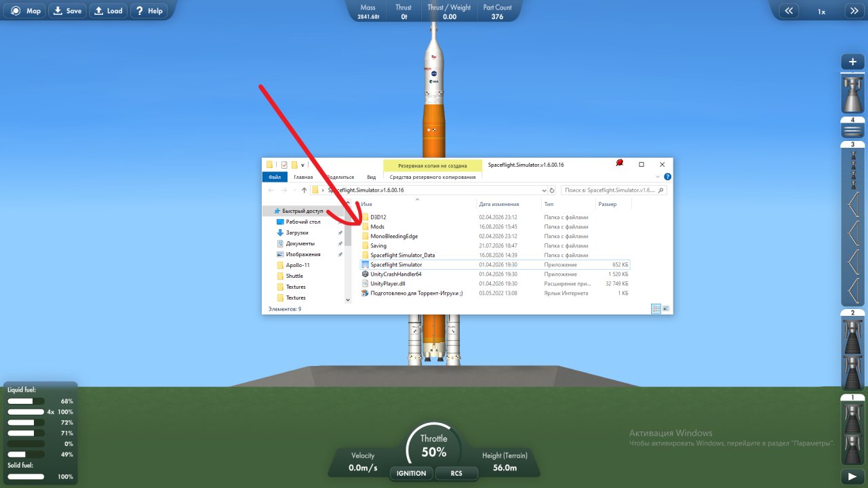
Task: Open Изображения in sidebar
Action: [303, 254]
